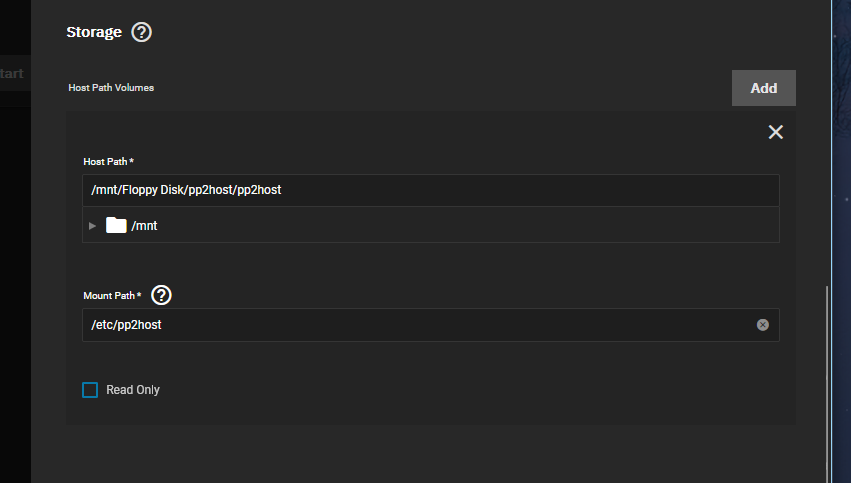Image resolution: width=851 pixels, height=483 pixels.
Task: Click the form's vertical scrollbar
Action: (x=827, y=380)
